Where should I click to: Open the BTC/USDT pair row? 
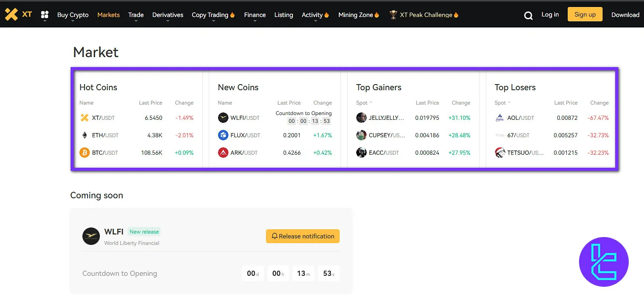click(136, 153)
